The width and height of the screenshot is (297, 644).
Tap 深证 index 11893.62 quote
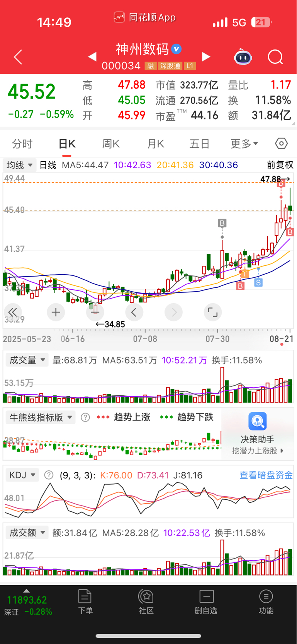coord(27,605)
